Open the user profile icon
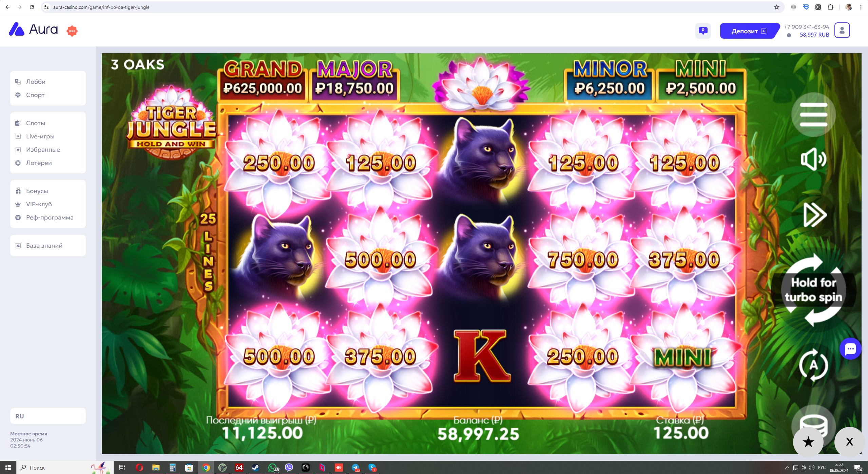 tap(842, 30)
